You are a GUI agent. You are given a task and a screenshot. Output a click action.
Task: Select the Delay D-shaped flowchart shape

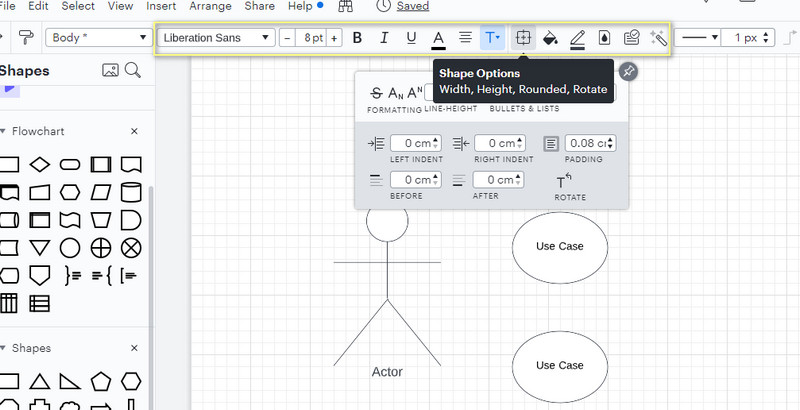click(x=131, y=220)
